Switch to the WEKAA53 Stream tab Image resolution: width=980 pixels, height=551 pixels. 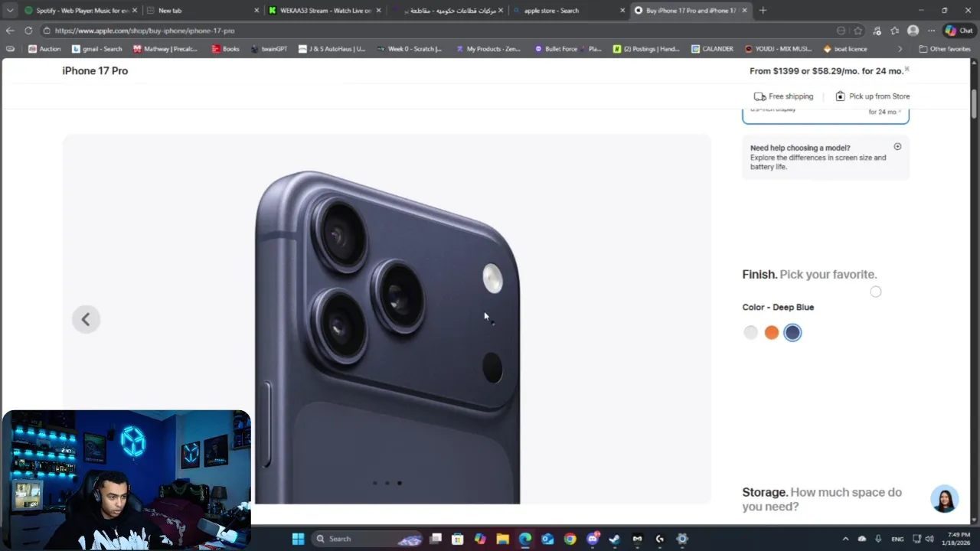(x=325, y=11)
